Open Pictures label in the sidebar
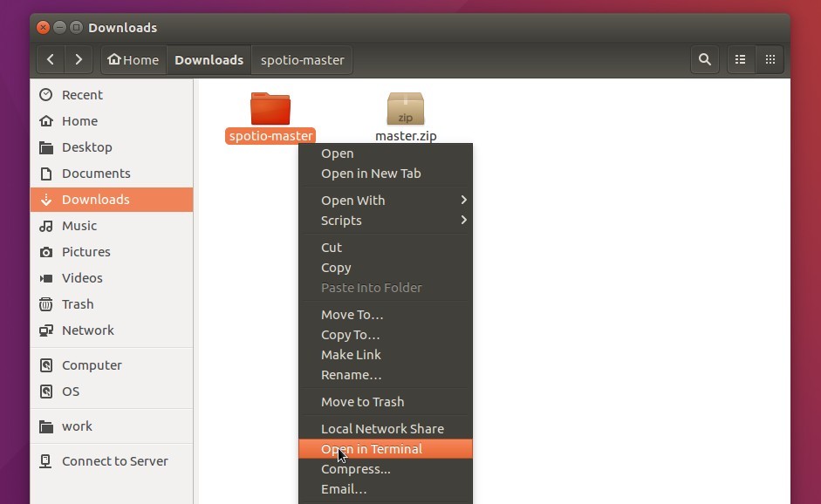This screenshot has width=821, height=504. [86, 252]
